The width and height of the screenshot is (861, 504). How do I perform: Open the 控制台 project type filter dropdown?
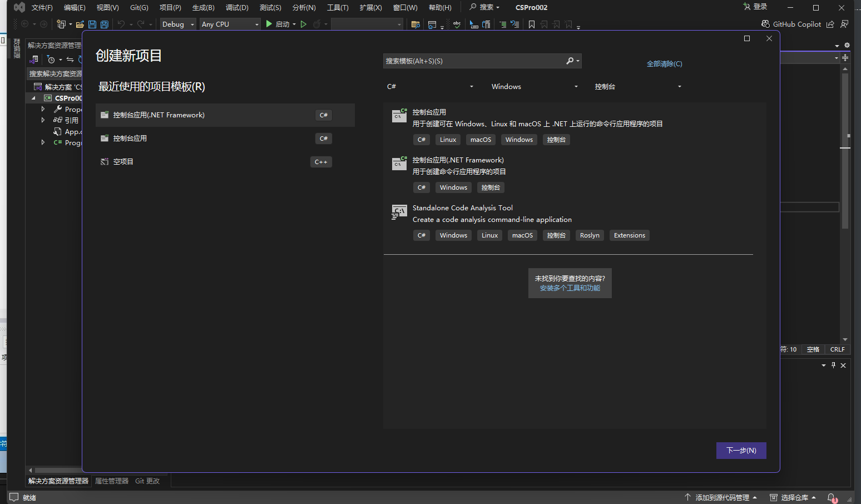(x=637, y=87)
